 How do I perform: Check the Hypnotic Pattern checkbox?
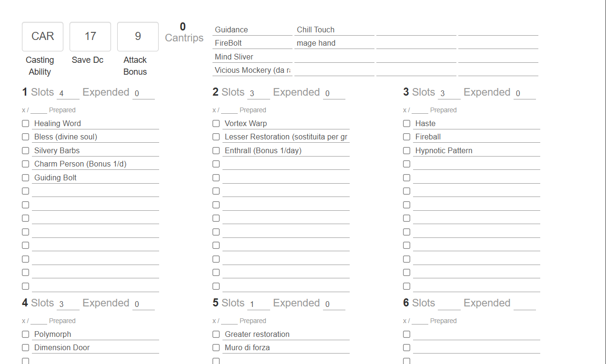406,150
